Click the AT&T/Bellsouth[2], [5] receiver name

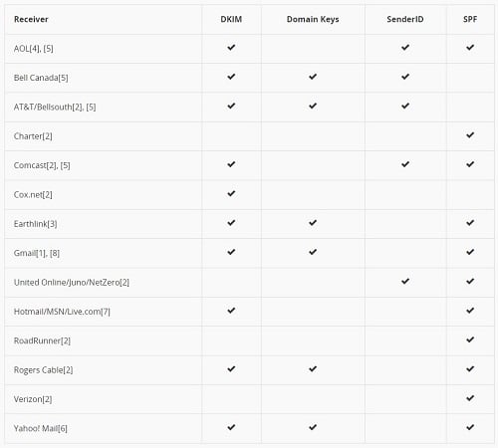tap(55, 108)
